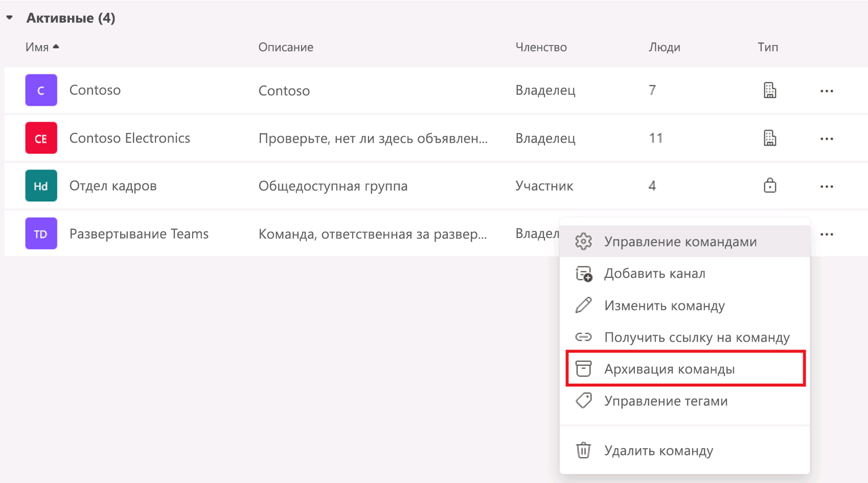Click the link icon beside Получить ссылку
The width and height of the screenshot is (868, 483).
tap(583, 337)
